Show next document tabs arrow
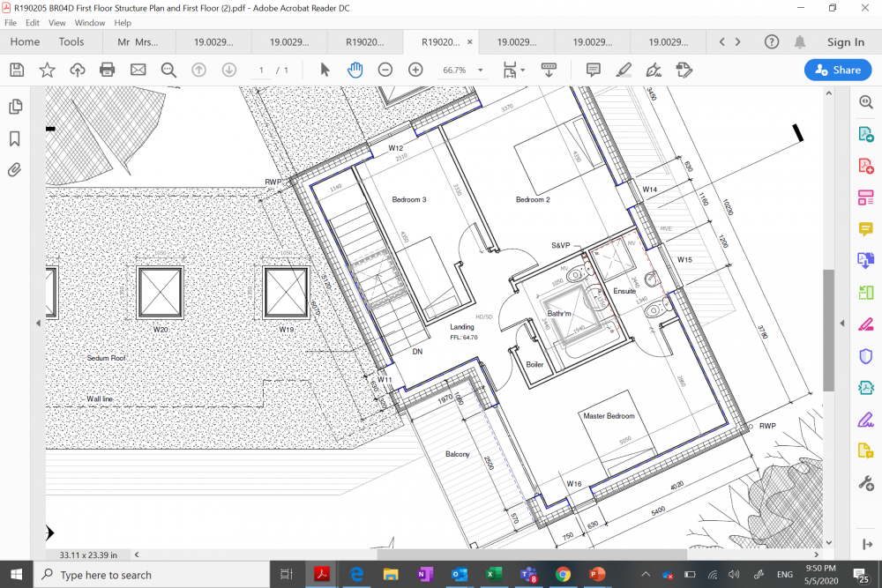882x588 pixels. click(738, 41)
